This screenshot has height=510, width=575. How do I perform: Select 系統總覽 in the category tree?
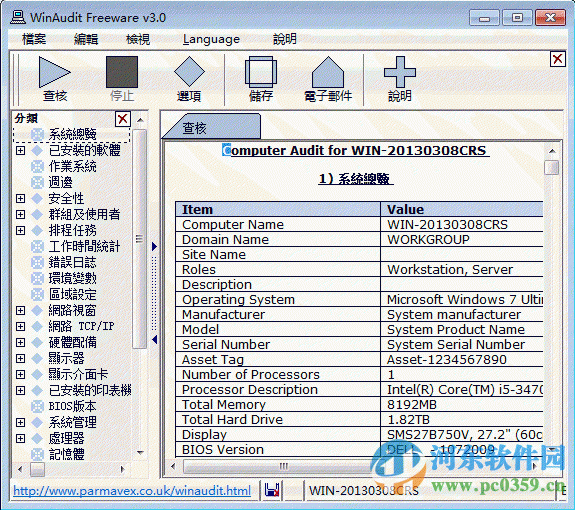point(73,134)
